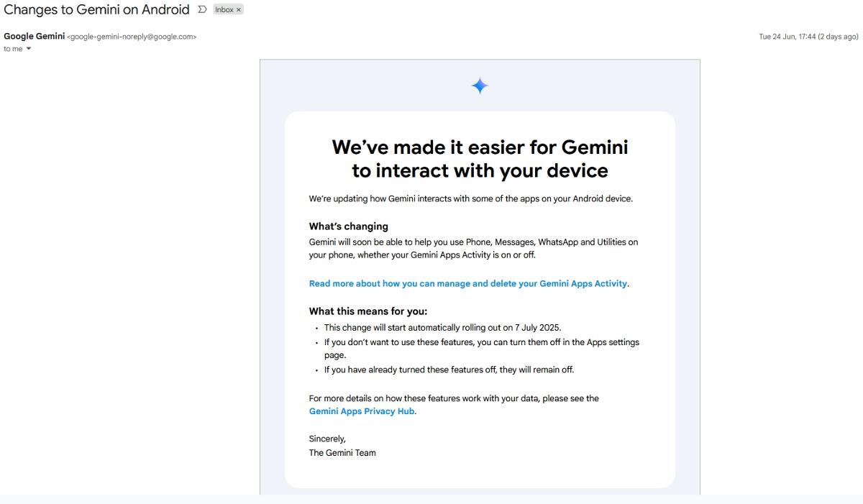Click the headline about Gemini interacting with your device
This screenshot has height=504, width=863.
479,158
